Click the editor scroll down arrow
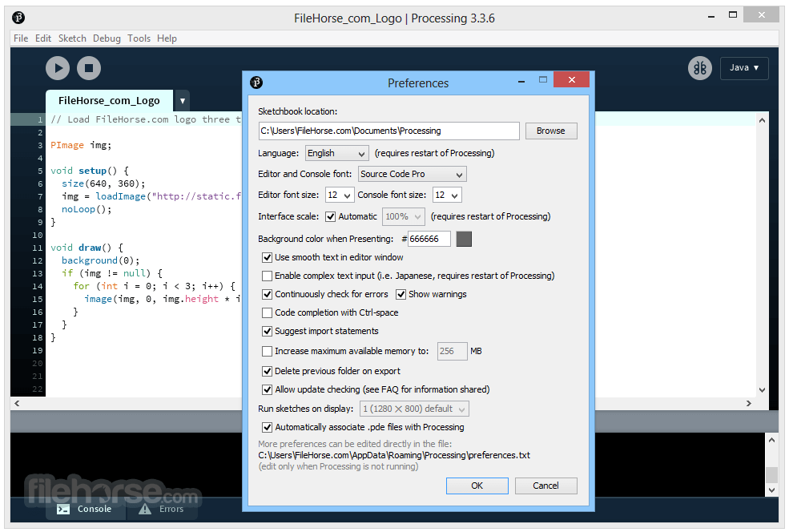This screenshot has width=789, height=532. pos(762,389)
